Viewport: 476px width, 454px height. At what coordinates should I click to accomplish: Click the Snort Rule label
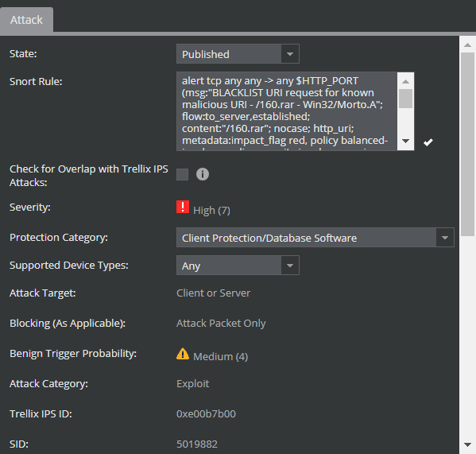coord(36,81)
